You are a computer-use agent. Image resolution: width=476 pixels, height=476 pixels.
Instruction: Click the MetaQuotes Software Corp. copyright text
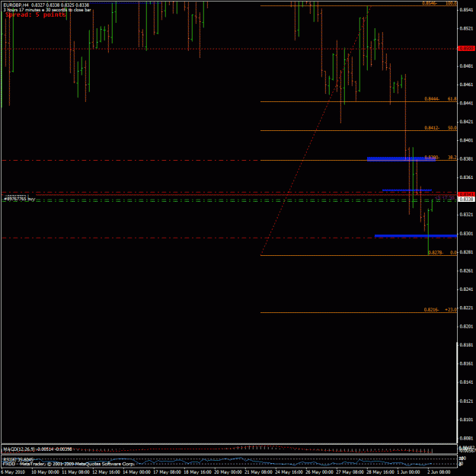[69, 464]
